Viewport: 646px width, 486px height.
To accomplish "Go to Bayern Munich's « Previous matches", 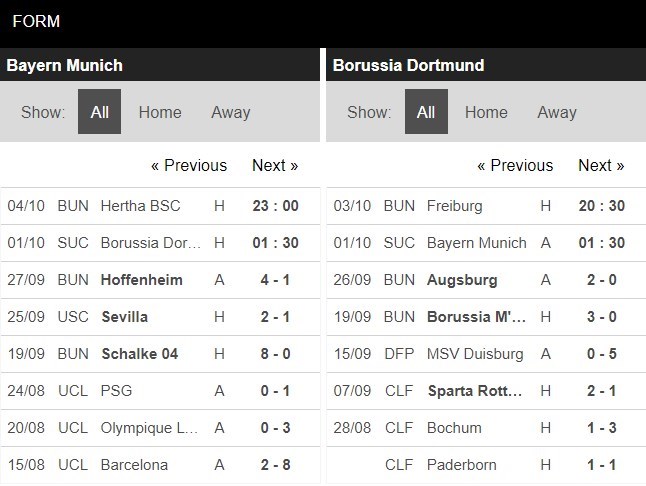I will tap(189, 165).
